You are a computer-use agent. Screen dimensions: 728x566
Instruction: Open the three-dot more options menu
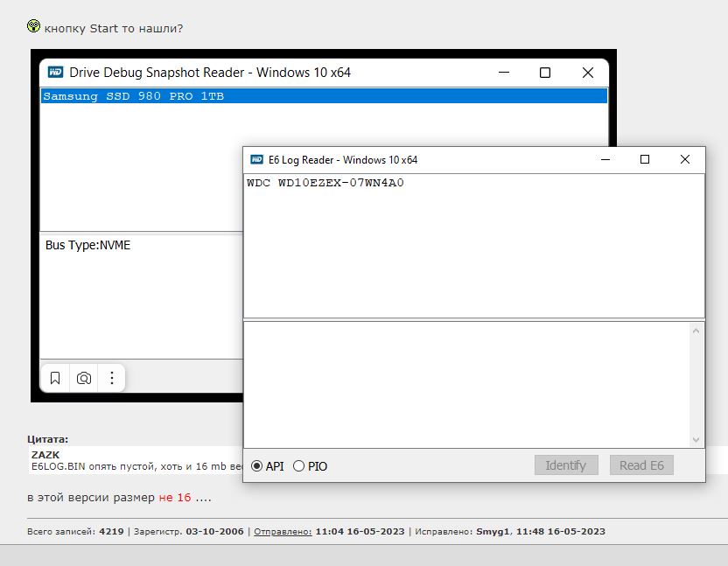click(112, 378)
